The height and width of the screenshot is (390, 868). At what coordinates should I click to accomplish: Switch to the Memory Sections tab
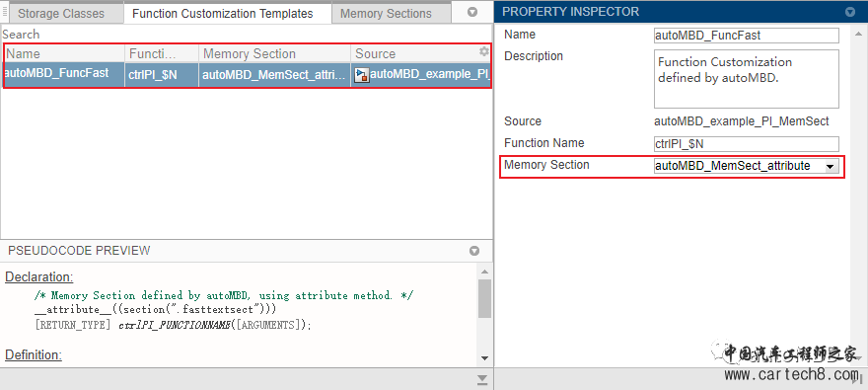coord(386,13)
